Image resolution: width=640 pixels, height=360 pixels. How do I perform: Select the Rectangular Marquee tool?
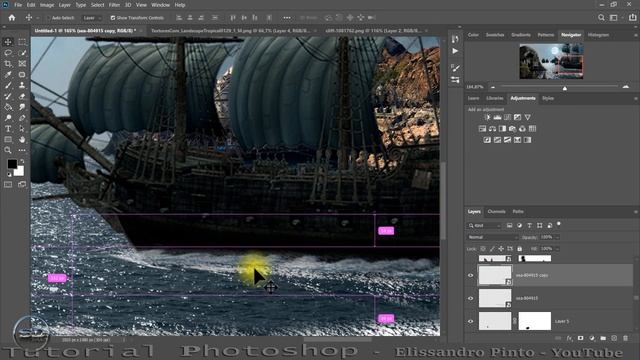pyautogui.click(x=22, y=42)
